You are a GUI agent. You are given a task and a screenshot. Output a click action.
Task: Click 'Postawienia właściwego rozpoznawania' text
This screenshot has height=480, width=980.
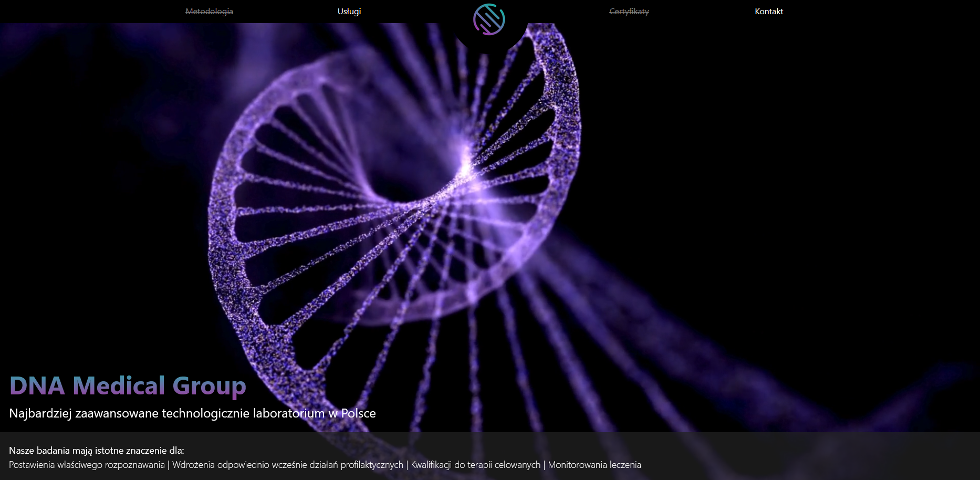tap(87, 465)
